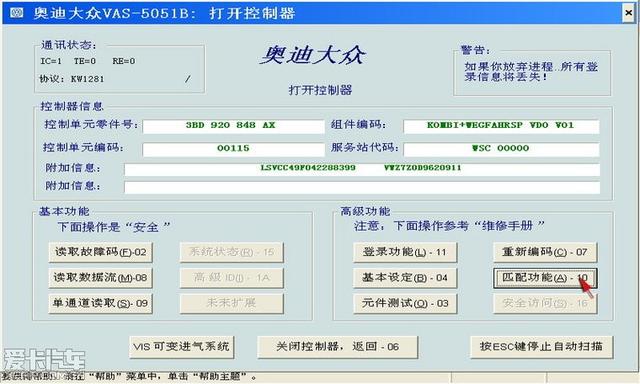This screenshot has width=640, height=384.
Task: Run 元件测试(O)-03 function
Action: (405, 304)
